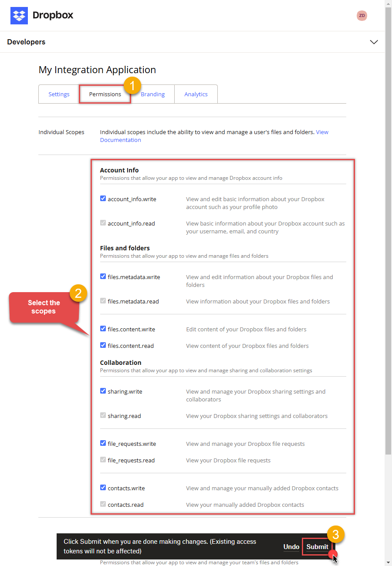
Task: Click the "Files and folders" section heading
Action: tap(125, 248)
